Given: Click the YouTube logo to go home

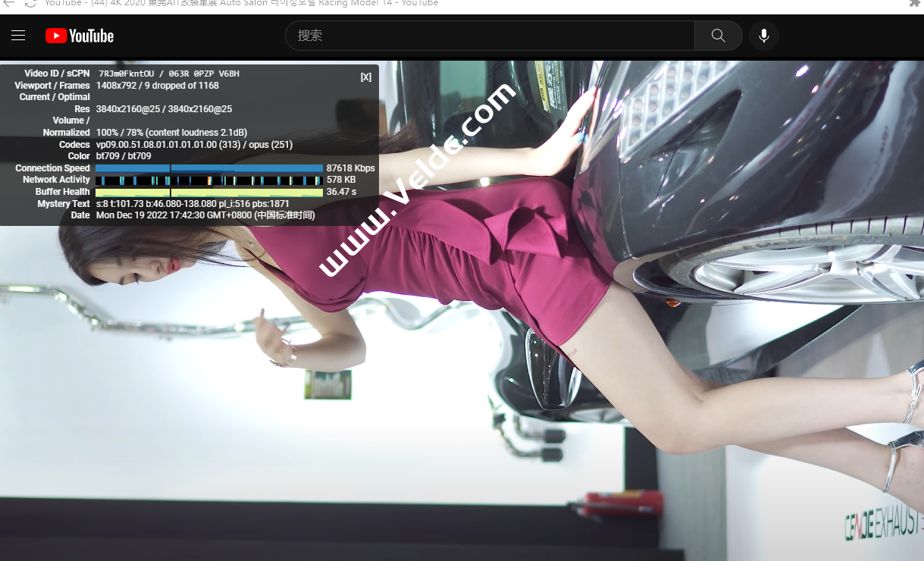Looking at the screenshot, I should [80, 36].
